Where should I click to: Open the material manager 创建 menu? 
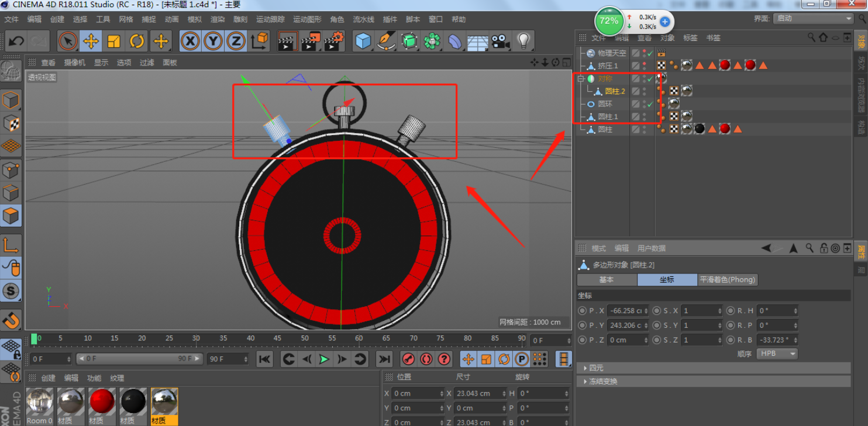coord(49,378)
